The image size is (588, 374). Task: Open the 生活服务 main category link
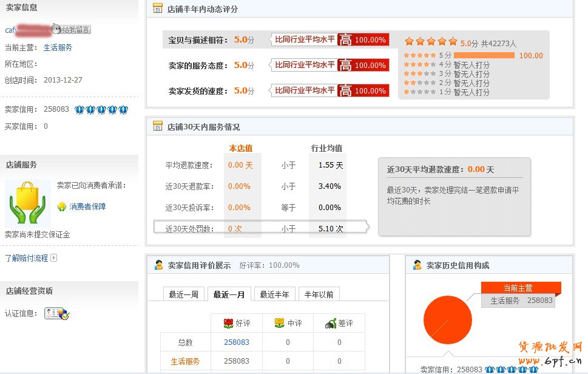(58, 47)
